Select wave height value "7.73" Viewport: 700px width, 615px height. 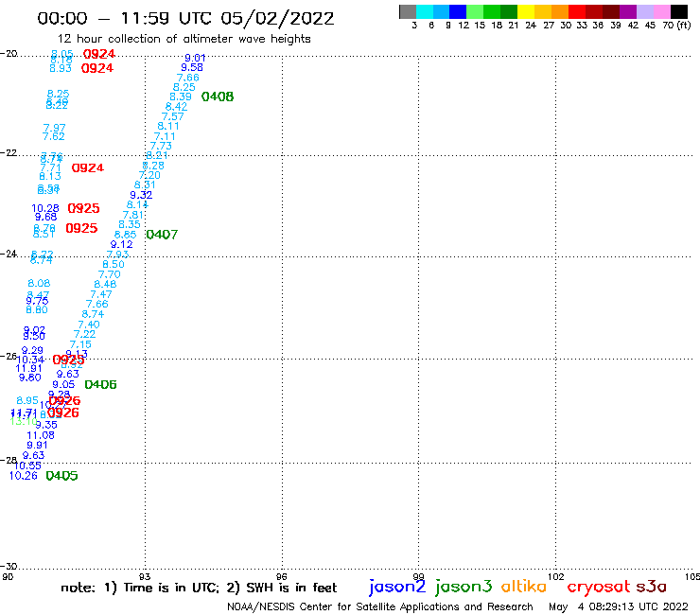pos(161,146)
